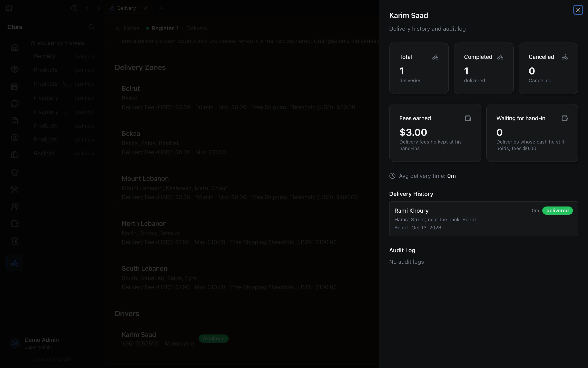Go back with the left chevron

(x=87, y=8)
